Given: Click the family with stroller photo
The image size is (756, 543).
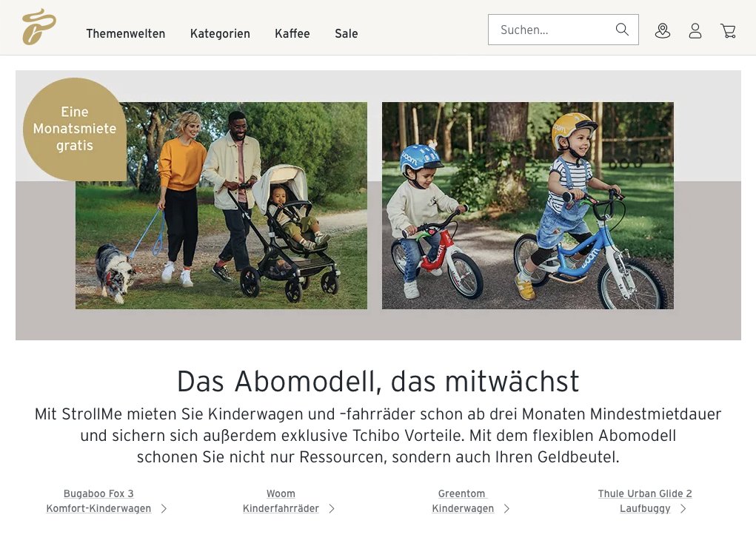Looking at the screenshot, I should point(221,206).
